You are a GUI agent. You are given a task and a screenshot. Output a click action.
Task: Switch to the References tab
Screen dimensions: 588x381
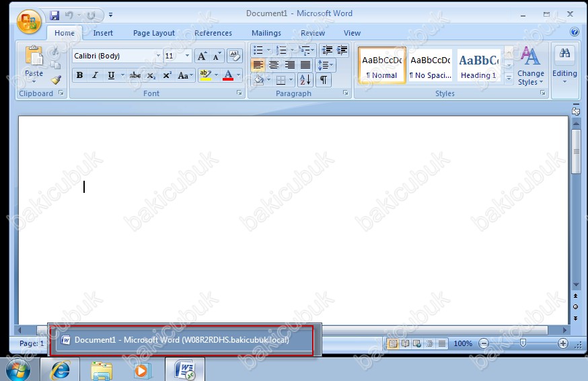click(213, 33)
